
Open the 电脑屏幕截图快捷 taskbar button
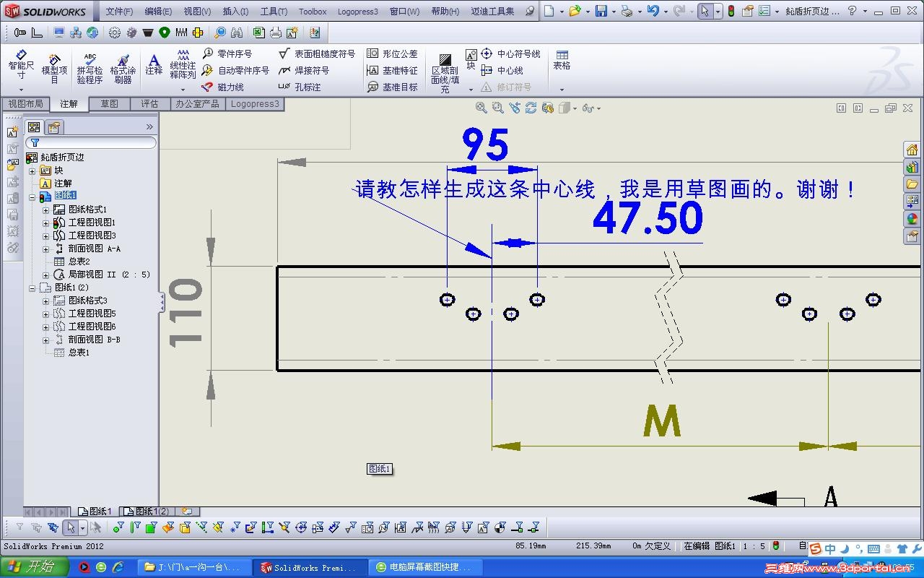coord(426,567)
